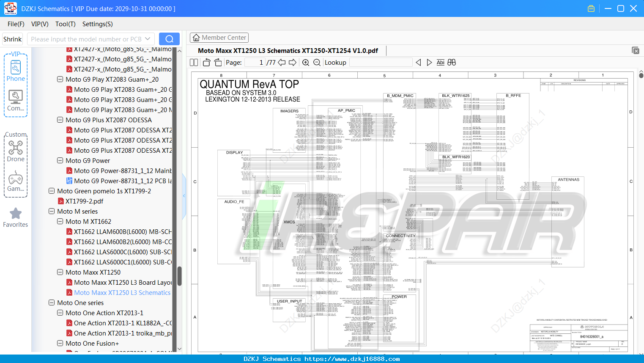Click the Lookup text field
Screen dimensions: 644x363
(x=381, y=62)
